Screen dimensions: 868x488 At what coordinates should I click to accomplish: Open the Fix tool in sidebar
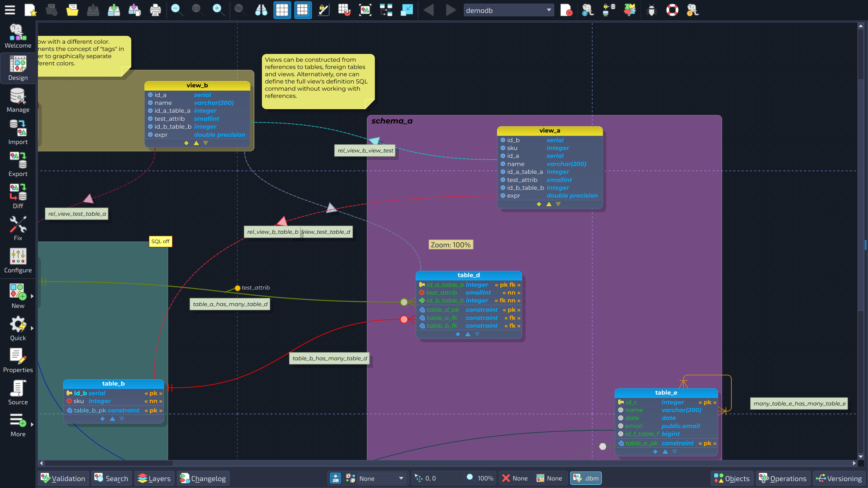(18, 228)
